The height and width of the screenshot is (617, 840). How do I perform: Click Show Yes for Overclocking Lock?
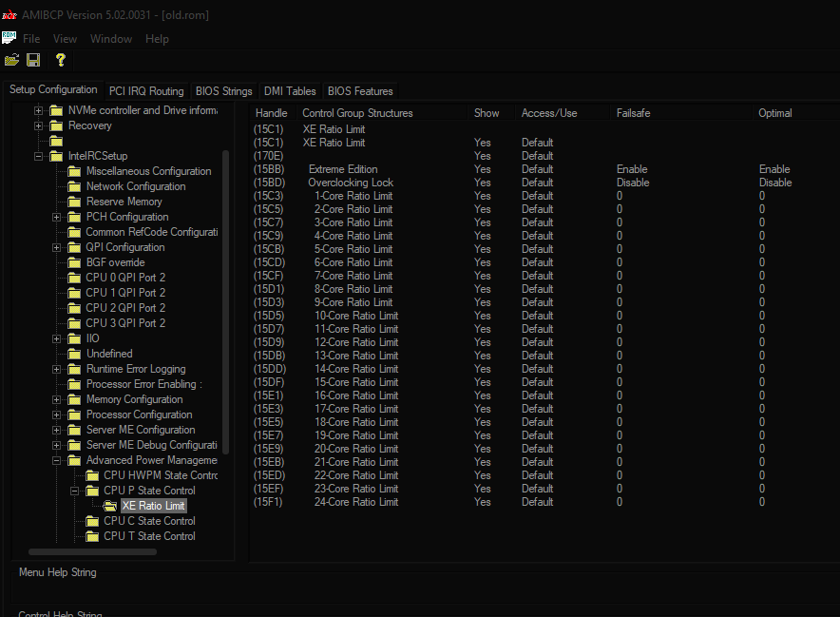[x=482, y=183]
